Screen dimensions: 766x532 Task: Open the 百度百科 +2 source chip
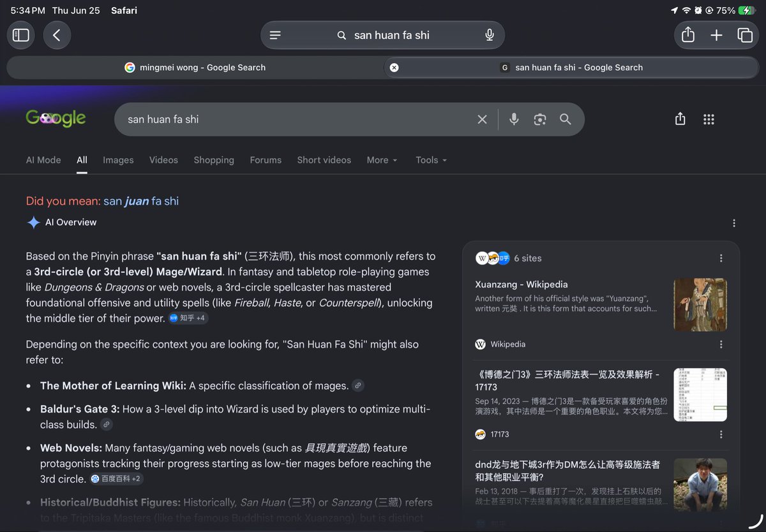(116, 478)
